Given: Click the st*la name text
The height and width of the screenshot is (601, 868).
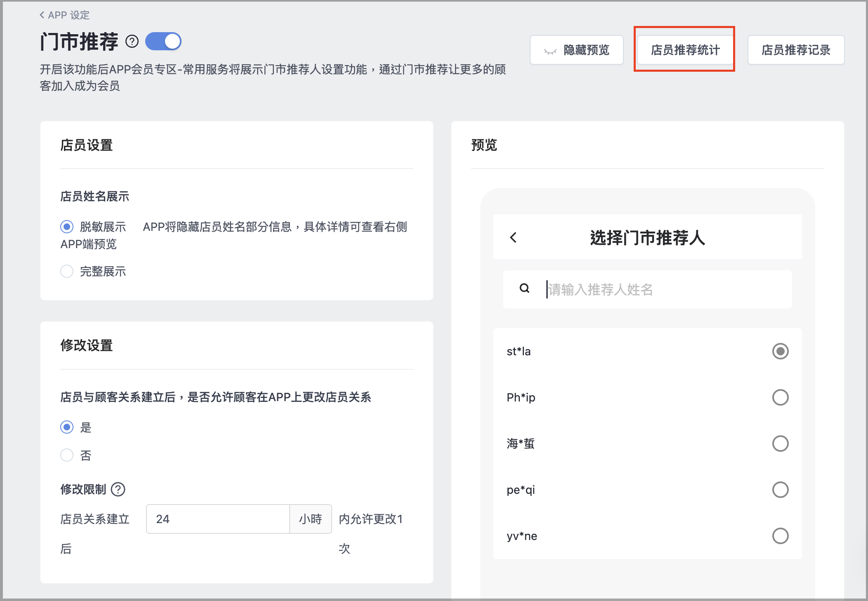Looking at the screenshot, I should coord(519,351).
